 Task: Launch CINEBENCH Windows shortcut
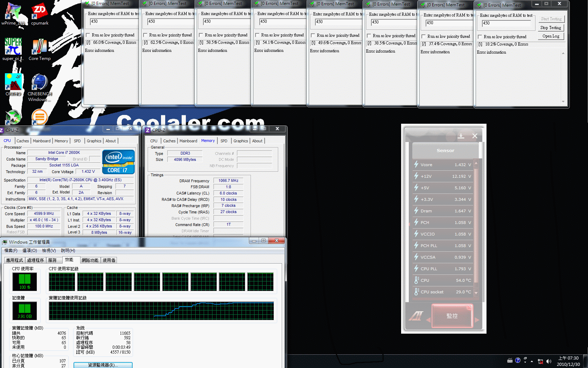[40, 87]
